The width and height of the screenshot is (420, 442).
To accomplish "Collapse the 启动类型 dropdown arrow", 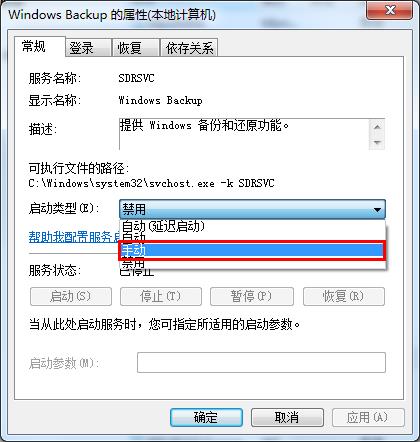I will coord(377,210).
